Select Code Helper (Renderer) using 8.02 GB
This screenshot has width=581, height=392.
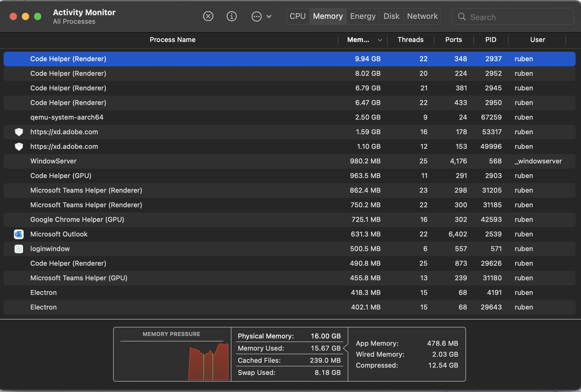tap(290, 73)
